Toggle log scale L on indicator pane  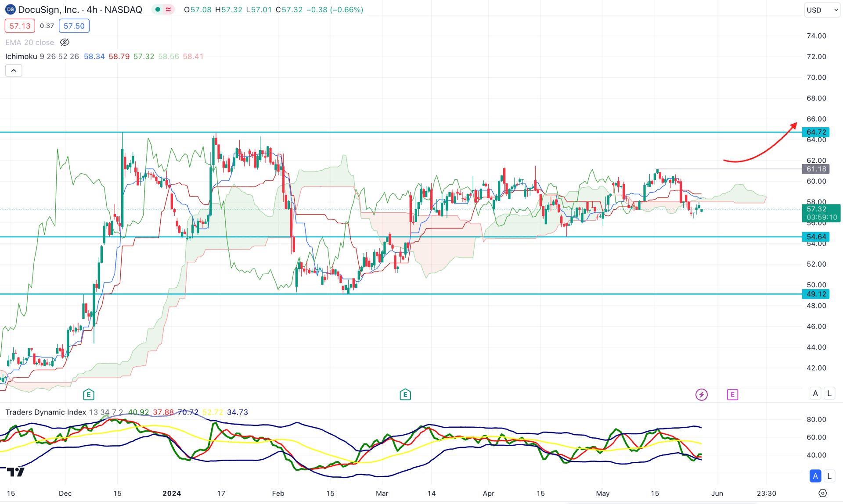point(829,475)
